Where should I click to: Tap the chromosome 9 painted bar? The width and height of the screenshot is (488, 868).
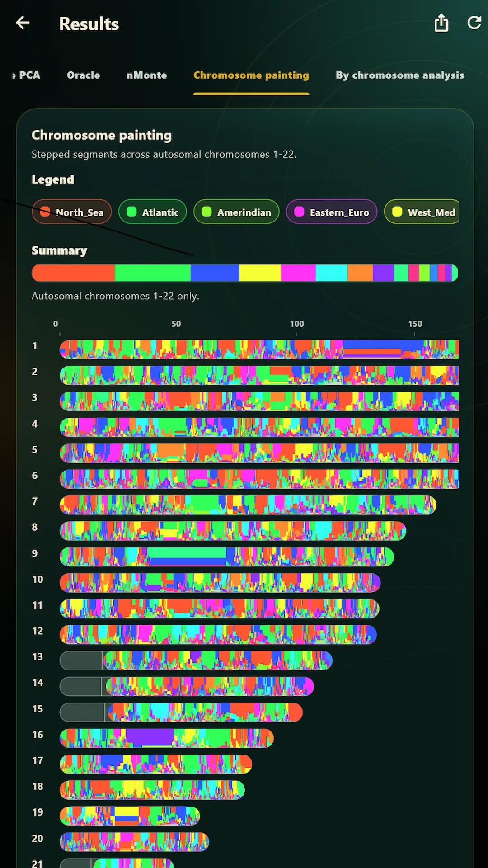pyautogui.click(x=227, y=557)
